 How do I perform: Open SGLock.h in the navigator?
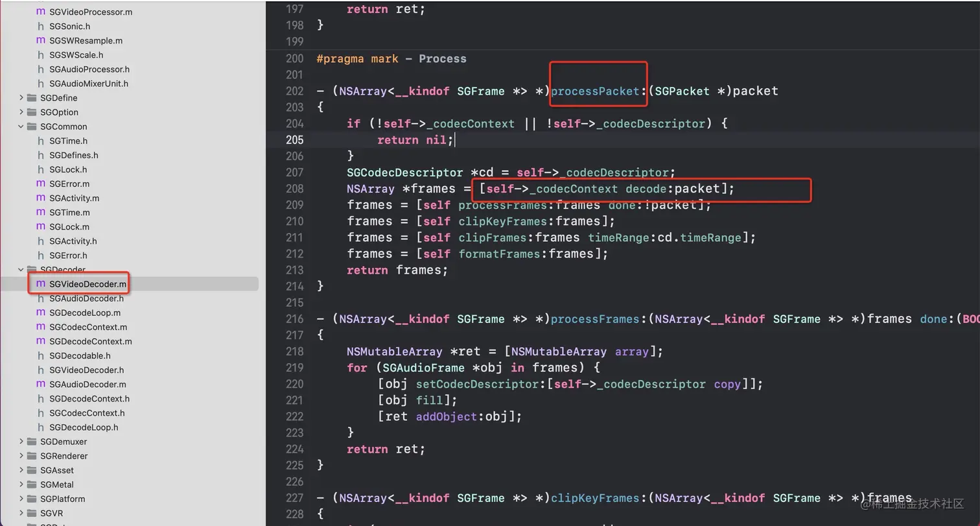(x=68, y=169)
